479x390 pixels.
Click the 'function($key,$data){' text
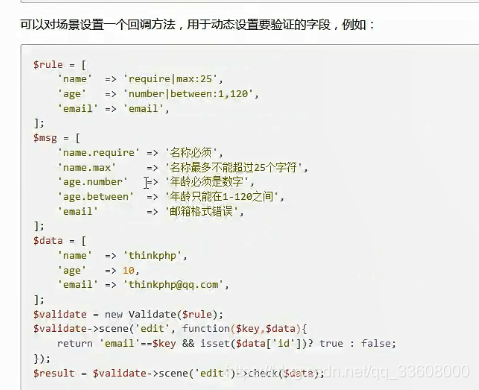[245, 329]
